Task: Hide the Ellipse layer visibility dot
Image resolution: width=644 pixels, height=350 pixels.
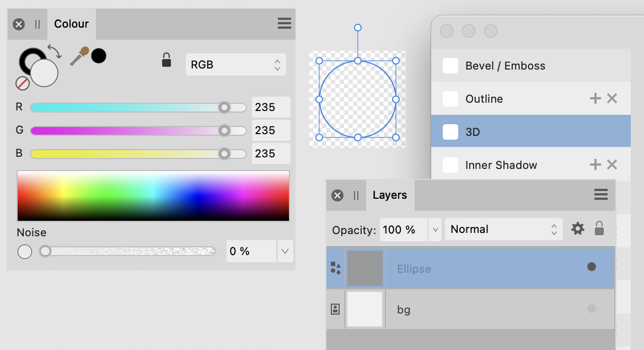Action: 592,266
